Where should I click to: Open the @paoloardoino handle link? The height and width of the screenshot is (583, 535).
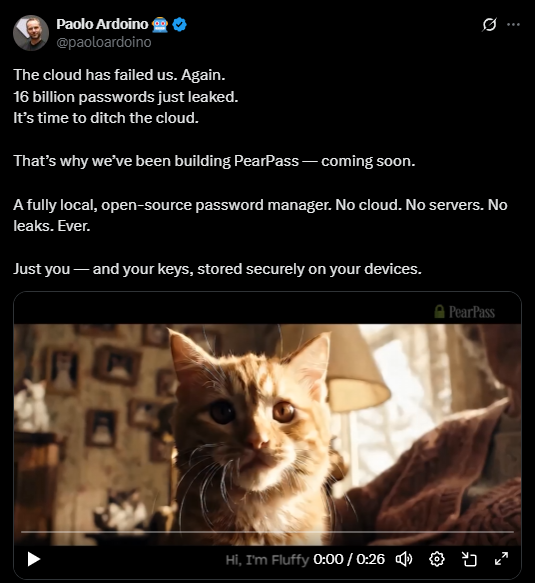coord(104,42)
